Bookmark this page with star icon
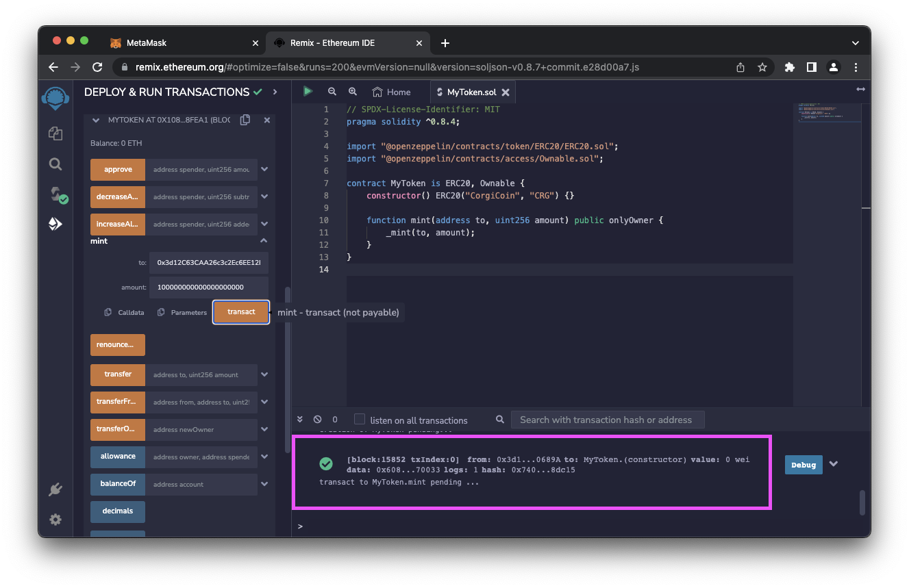This screenshot has width=909, height=588. pyautogui.click(x=762, y=67)
